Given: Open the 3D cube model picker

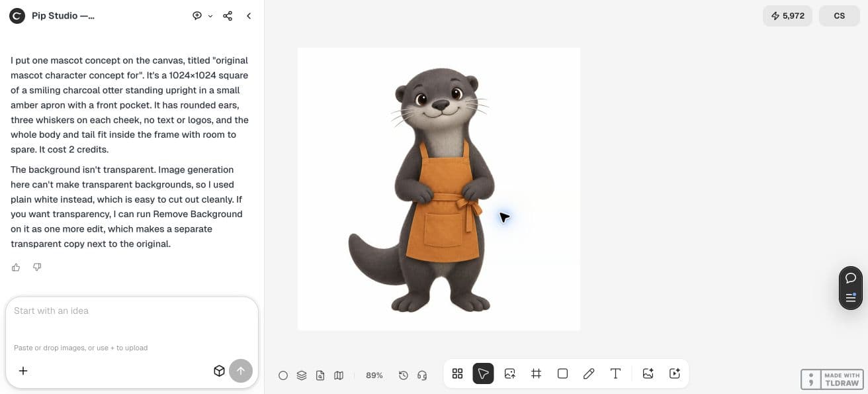Looking at the screenshot, I should point(219,371).
